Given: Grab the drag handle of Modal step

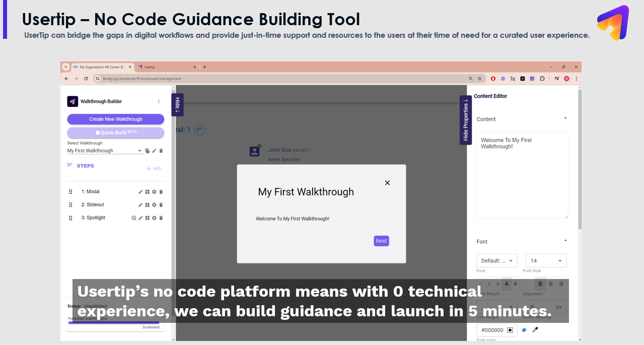Looking at the screenshot, I should [71, 192].
